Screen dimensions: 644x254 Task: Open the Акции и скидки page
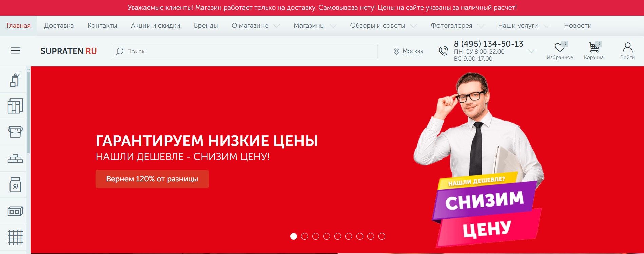click(x=156, y=26)
